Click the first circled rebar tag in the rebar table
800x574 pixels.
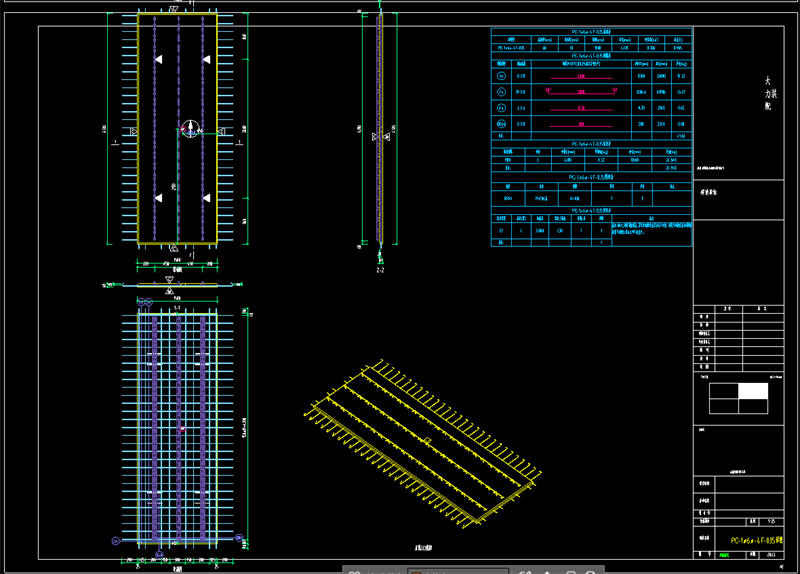[x=501, y=76]
